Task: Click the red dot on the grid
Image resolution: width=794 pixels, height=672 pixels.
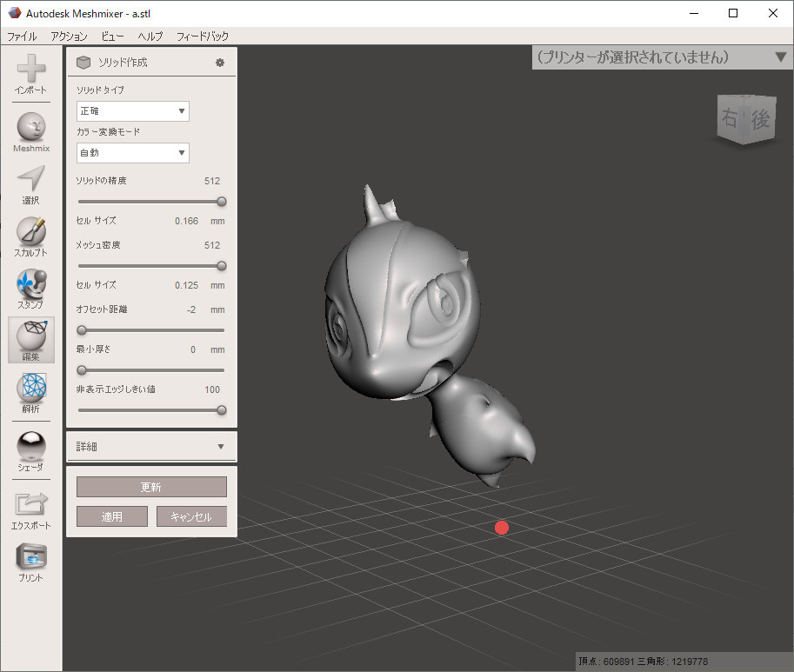Action: (x=501, y=528)
